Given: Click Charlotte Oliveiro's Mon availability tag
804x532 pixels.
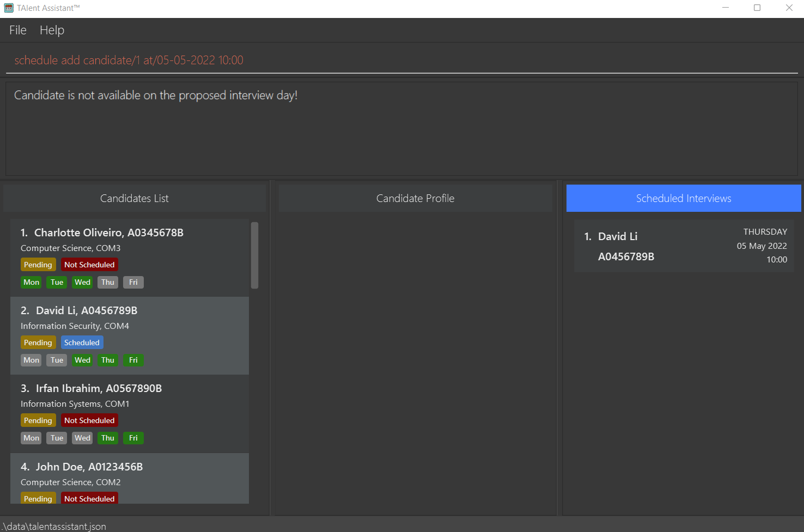Looking at the screenshot, I should [x=31, y=282].
